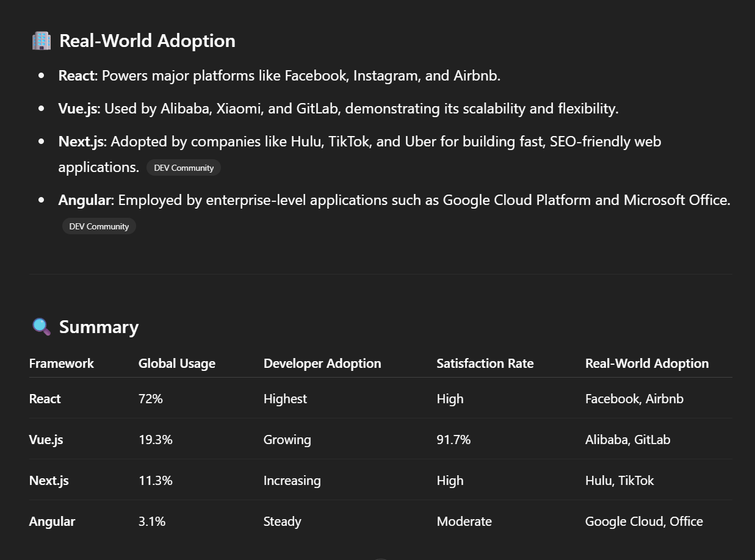This screenshot has height=560, width=755.
Task: Select the 'Real-World Adoption' heading text
Action: pyautogui.click(x=147, y=41)
